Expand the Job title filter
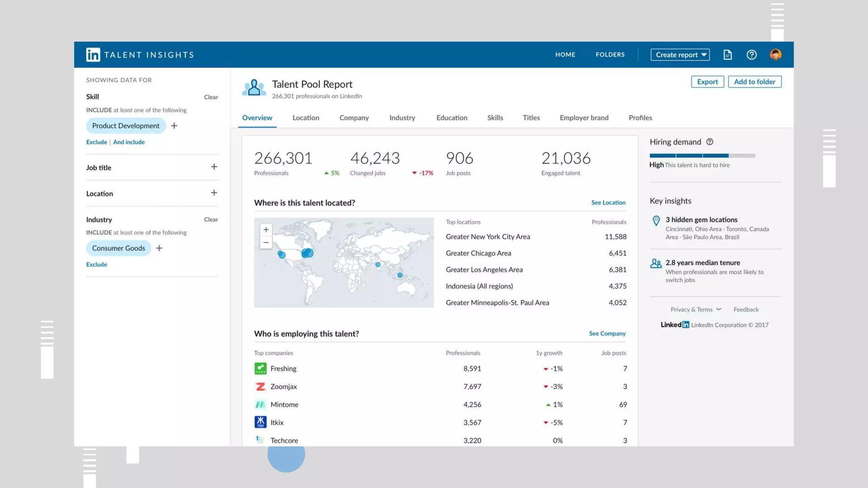 tap(214, 167)
